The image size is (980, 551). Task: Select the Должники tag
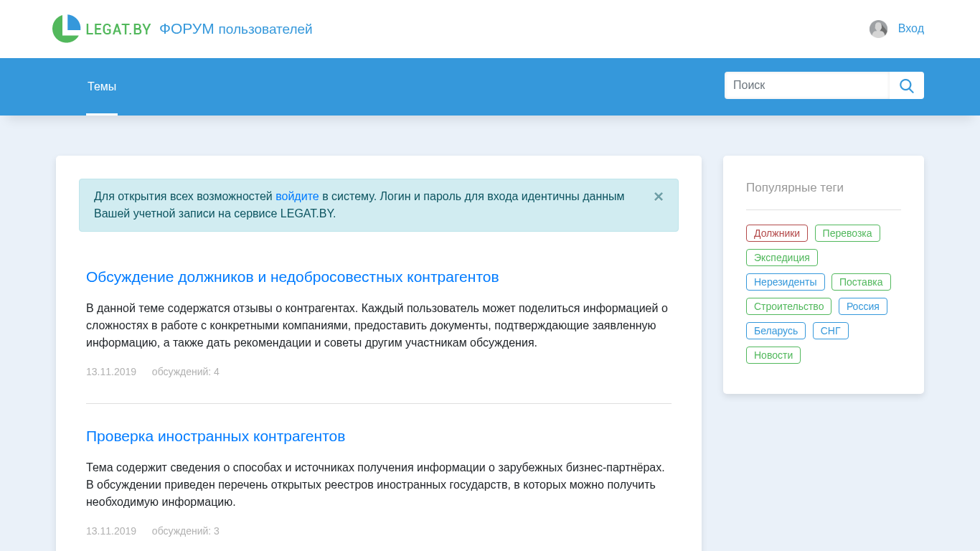click(x=776, y=233)
